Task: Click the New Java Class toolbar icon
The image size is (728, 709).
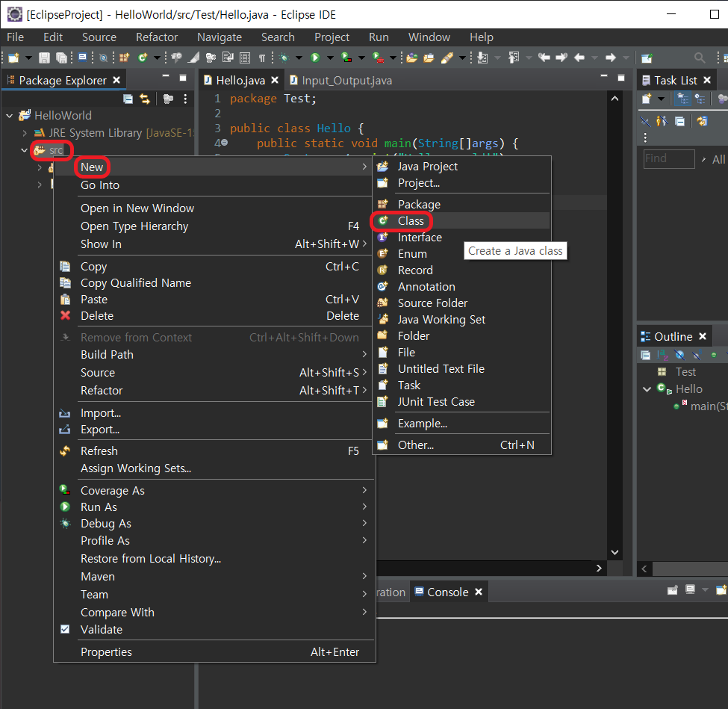Action: pyautogui.click(x=143, y=58)
